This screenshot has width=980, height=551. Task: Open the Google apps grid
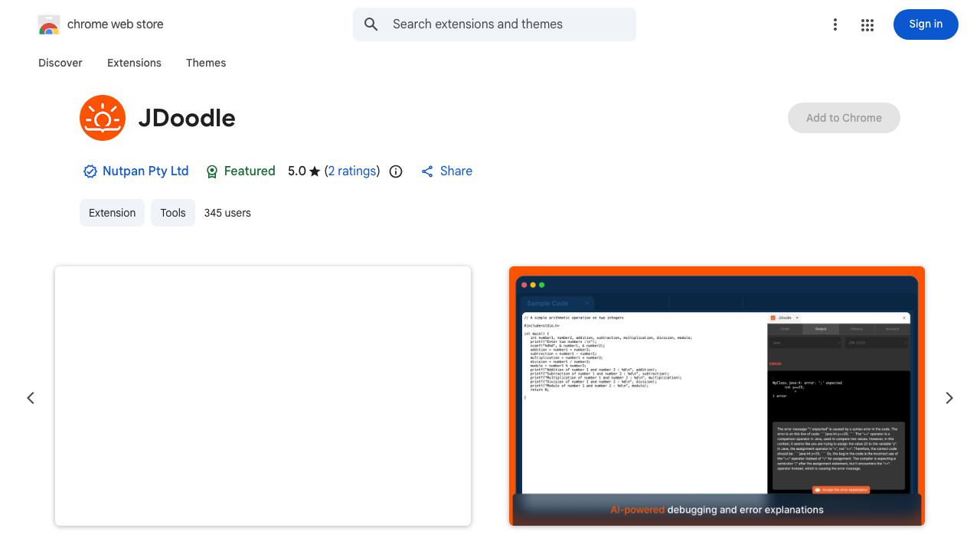click(x=867, y=24)
